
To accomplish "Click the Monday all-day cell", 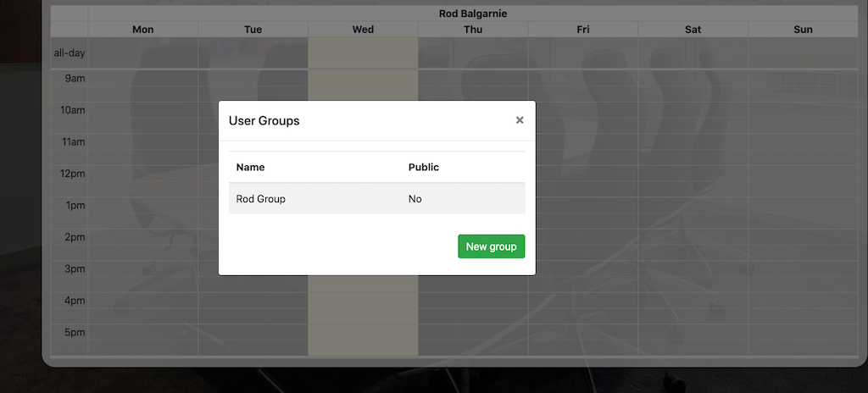I will coord(143,53).
